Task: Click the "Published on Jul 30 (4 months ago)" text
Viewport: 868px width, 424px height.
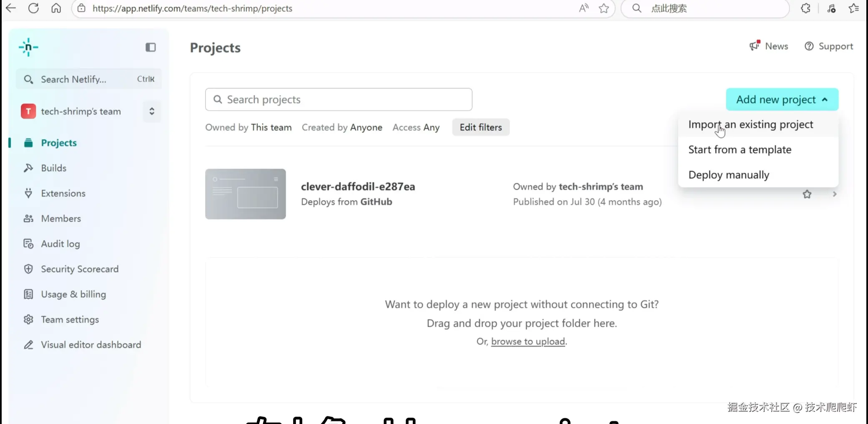Action: pos(587,202)
